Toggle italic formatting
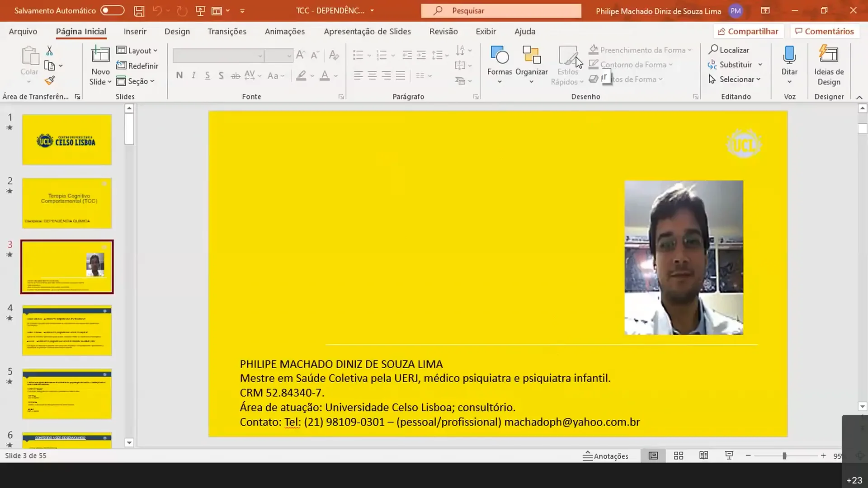Viewport: 868px width, 488px height. pyautogui.click(x=193, y=75)
